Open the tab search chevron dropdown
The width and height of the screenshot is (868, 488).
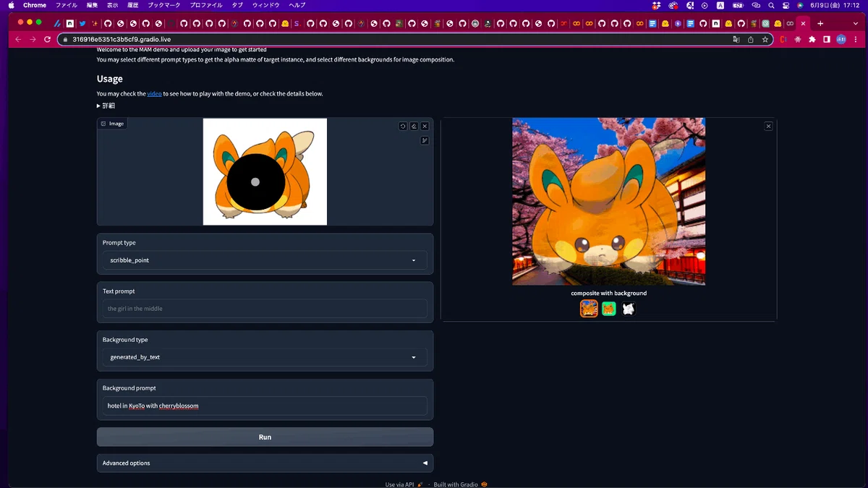(x=854, y=23)
